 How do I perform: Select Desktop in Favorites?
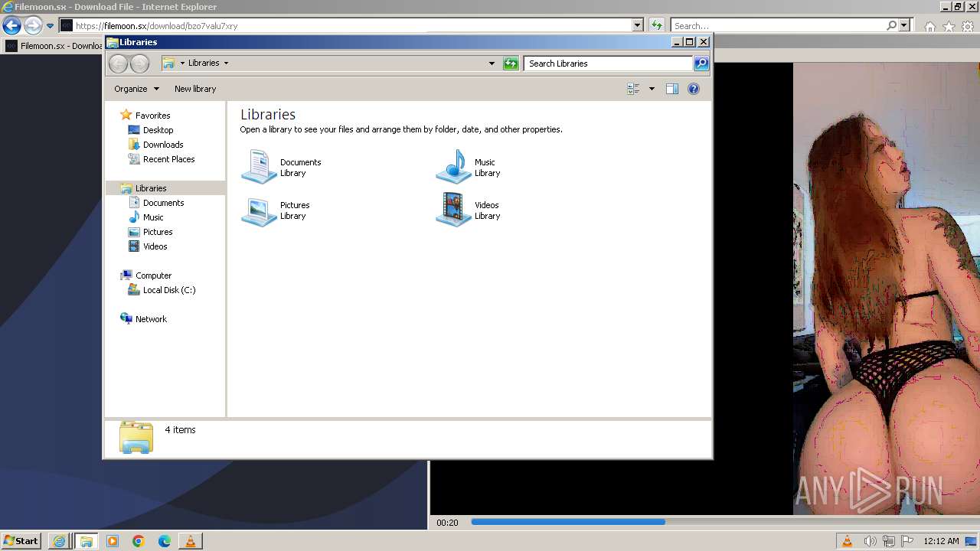coord(158,130)
